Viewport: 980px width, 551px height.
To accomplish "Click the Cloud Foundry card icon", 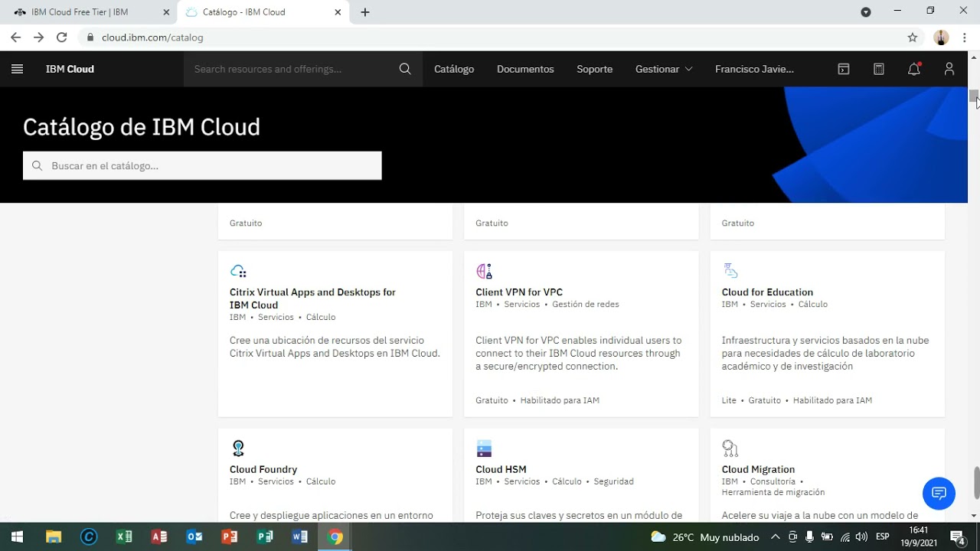I will (238, 448).
